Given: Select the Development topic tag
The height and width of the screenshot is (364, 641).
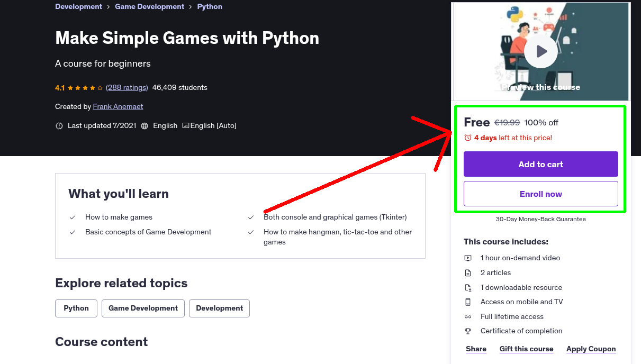Looking at the screenshot, I should (219, 308).
